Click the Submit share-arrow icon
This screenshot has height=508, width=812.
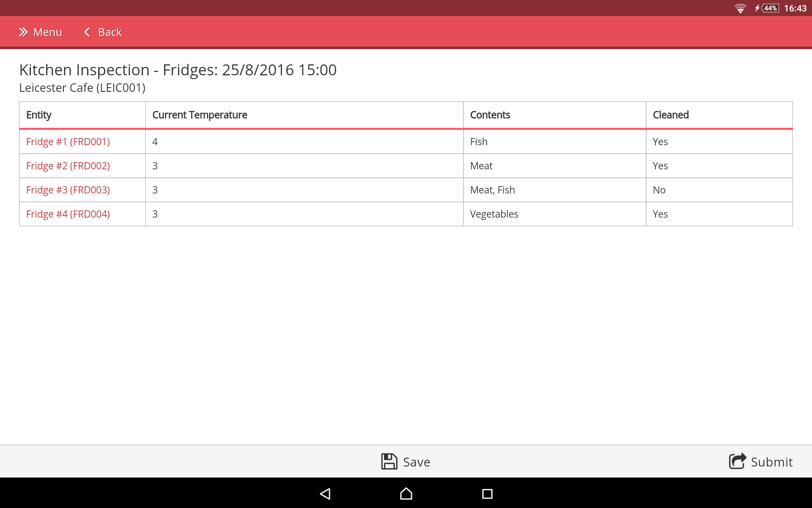click(x=737, y=461)
